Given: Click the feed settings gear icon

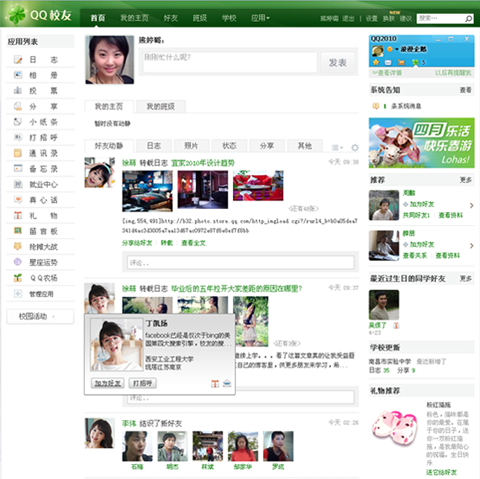Looking at the screenshot, I should point(355,147).
